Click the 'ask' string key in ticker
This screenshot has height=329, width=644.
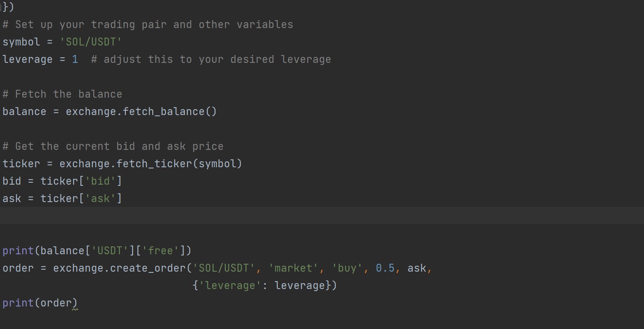[100, 199]
